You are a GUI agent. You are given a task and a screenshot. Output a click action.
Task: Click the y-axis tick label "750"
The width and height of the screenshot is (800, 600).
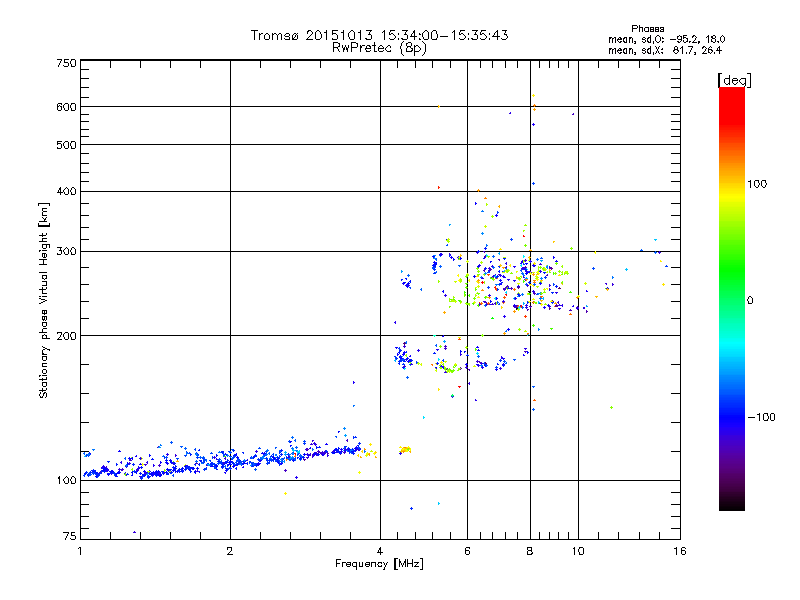pyautogui.click(x=66, y=63)
